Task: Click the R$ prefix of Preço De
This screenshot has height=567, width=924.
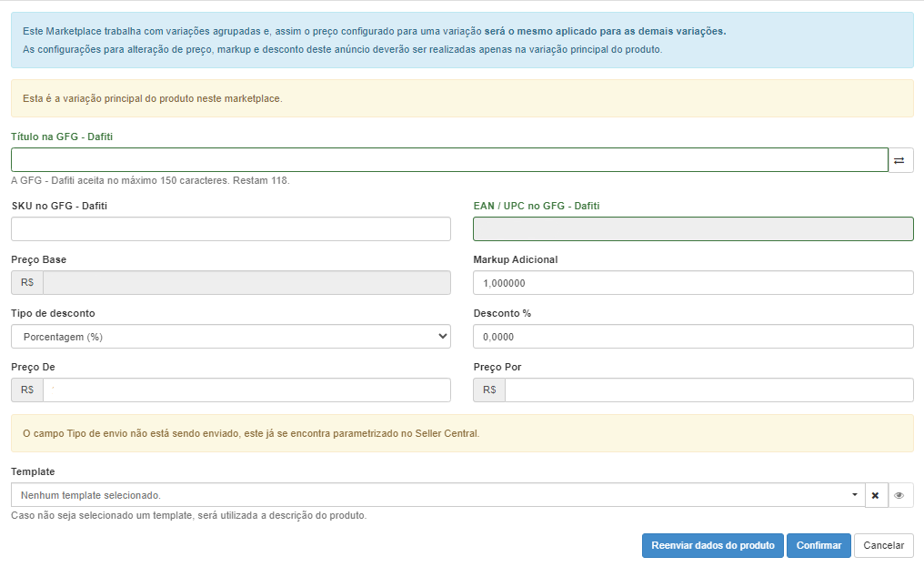Action: coord(27,390)
